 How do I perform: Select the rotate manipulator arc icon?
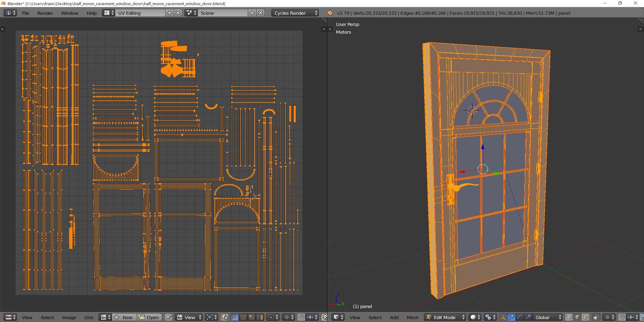520,317
